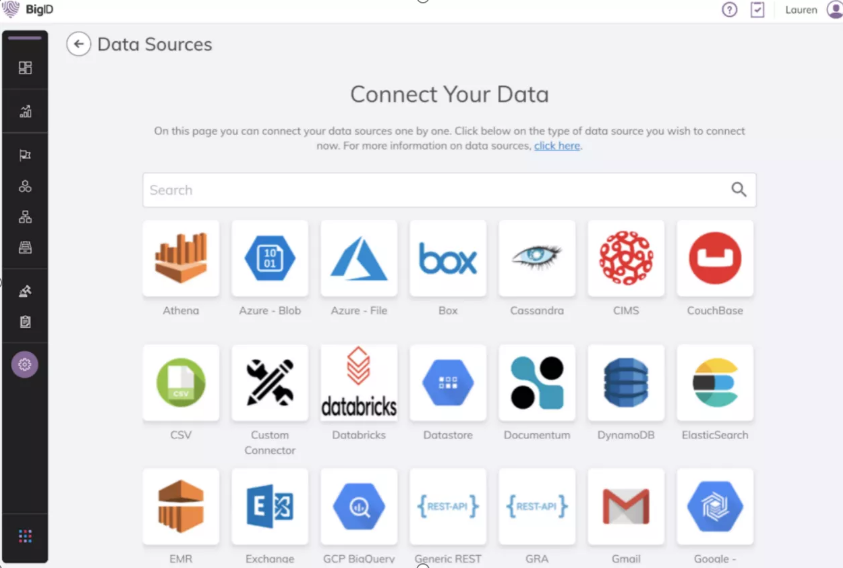Open the settings gear in sidebar
This screenshot has height=568, width=843.
pyautogui.click(x=25, y=365)
